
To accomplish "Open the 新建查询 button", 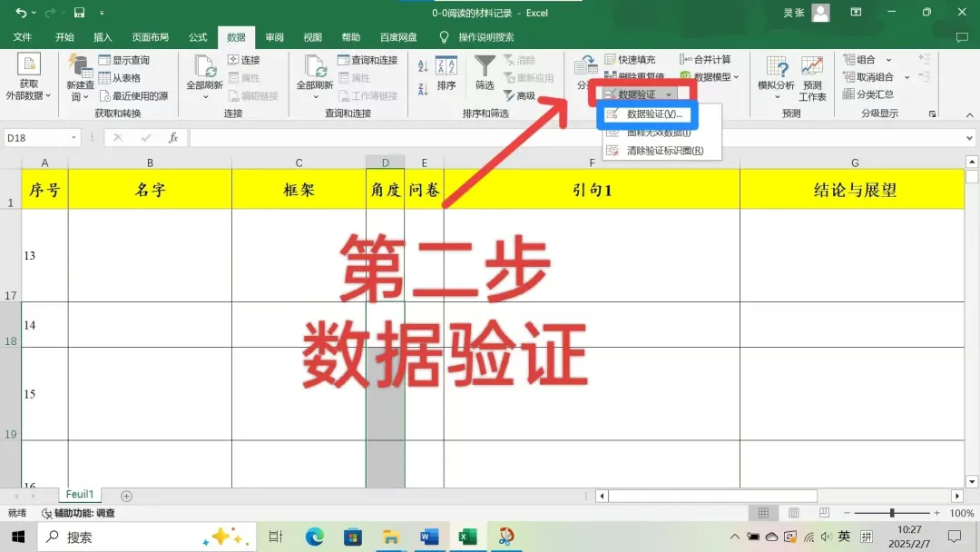I will pos(80,79).
